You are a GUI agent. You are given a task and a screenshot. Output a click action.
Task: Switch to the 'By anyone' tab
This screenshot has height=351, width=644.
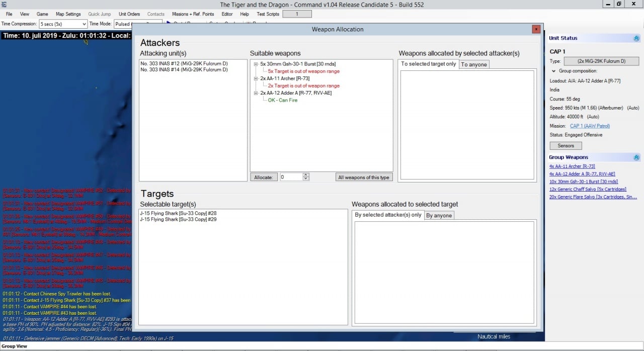pos(439,215)
